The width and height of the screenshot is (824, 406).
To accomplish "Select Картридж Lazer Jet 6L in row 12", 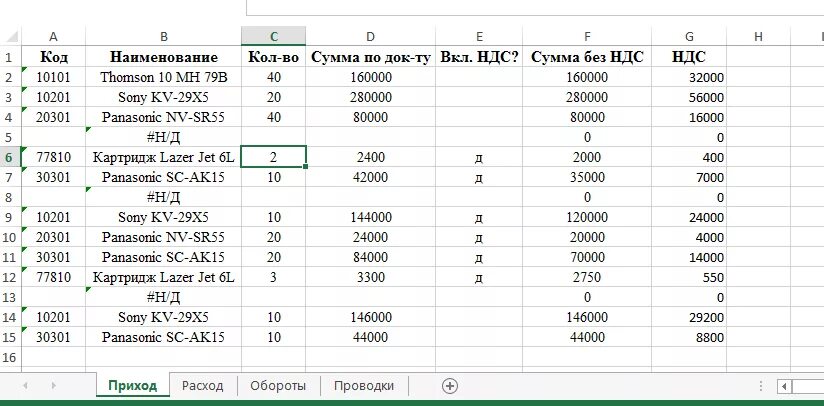I will tap(163, 277).
